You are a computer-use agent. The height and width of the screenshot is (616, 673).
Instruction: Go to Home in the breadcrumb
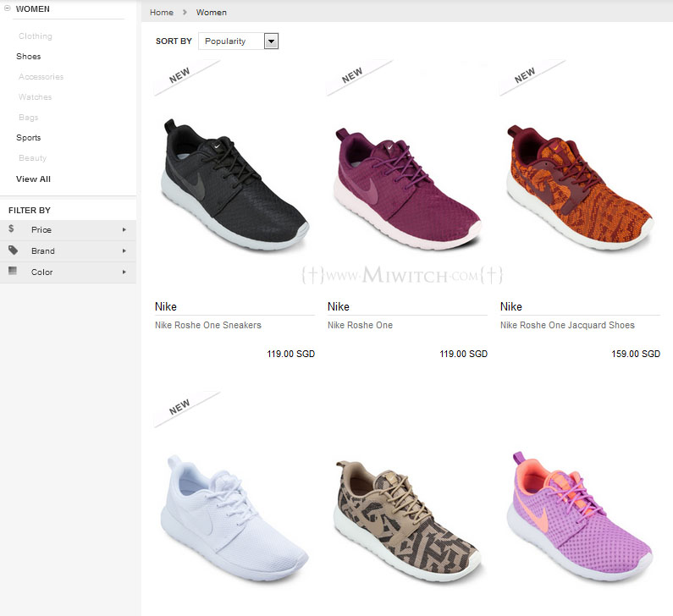pyautogui.click(x=162, y=13)
